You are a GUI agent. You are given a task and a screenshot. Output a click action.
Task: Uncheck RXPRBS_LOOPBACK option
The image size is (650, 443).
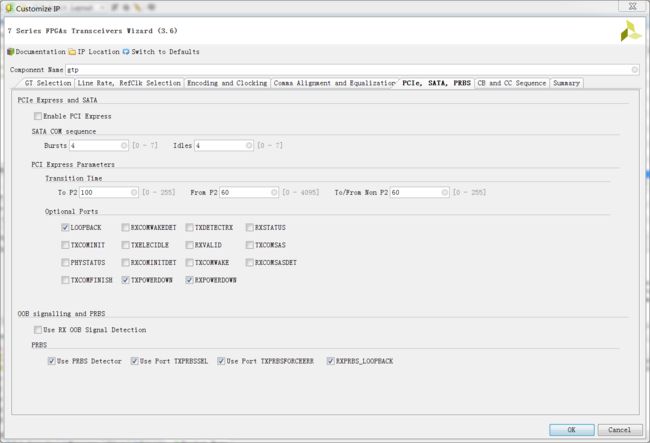tap(330, 361)
